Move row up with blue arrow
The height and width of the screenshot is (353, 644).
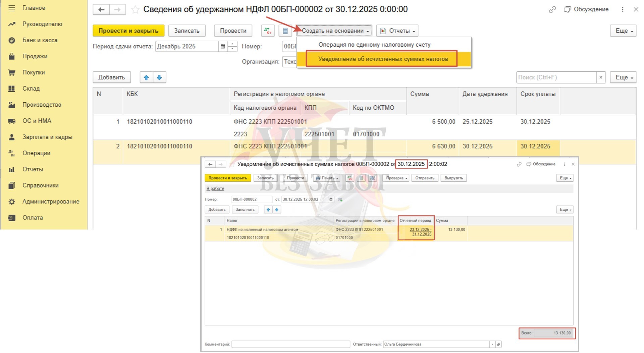[x=146, y=78]
